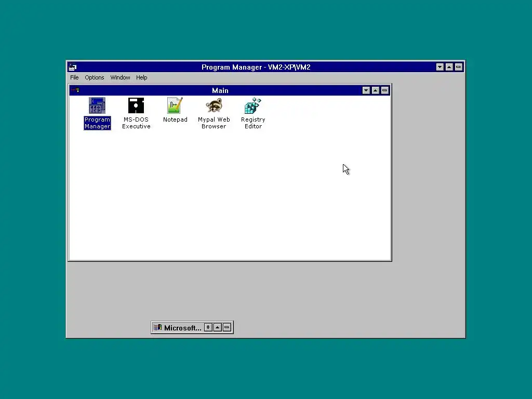Click the "Microsoft..." minimized group title
The width and height of the screenshot is (532, 399).
[182, 328]
